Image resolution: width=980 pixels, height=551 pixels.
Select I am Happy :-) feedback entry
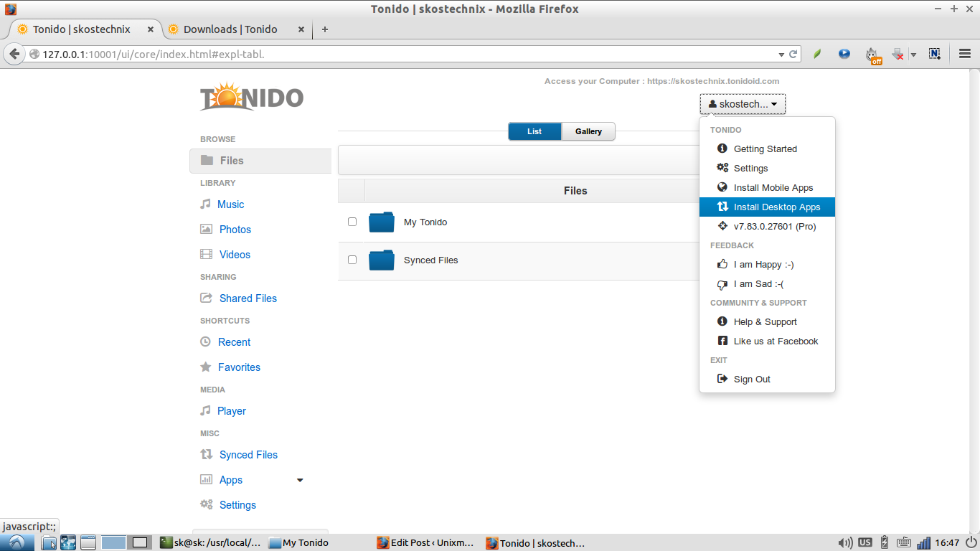(x=767, y=264)
